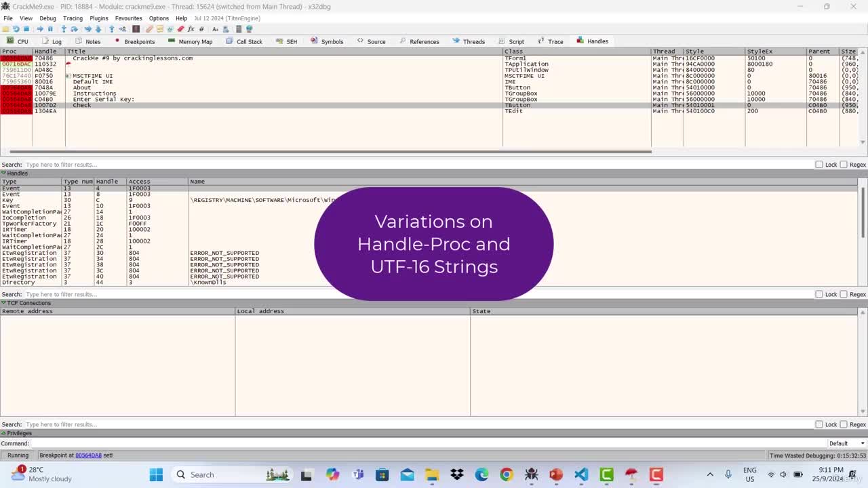Viewport: 868px width, 488px height.
Task: Select the Check TButton row
Action: pyautogui.click(x=429, y=105)
